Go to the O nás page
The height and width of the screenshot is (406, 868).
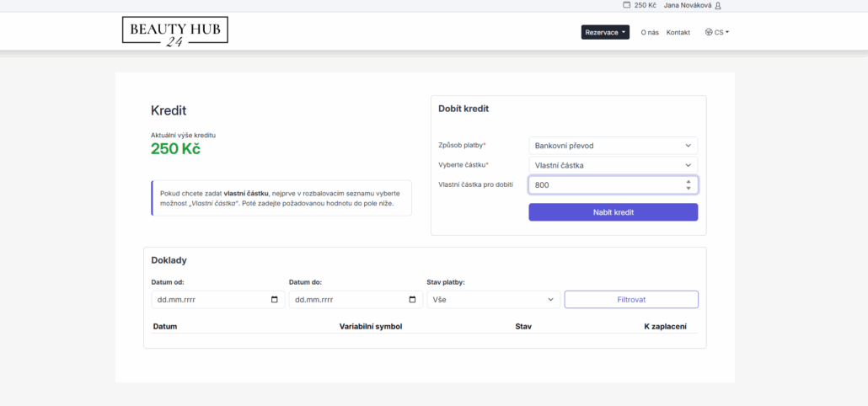(650, 33)
